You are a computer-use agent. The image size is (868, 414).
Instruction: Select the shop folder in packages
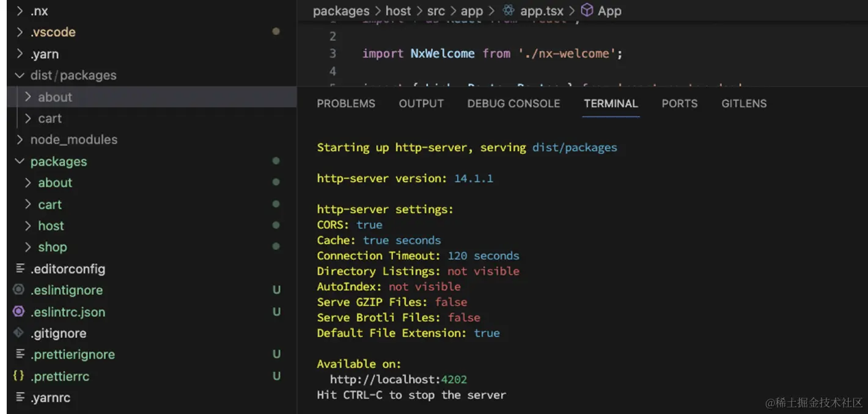tap(53, 247)
